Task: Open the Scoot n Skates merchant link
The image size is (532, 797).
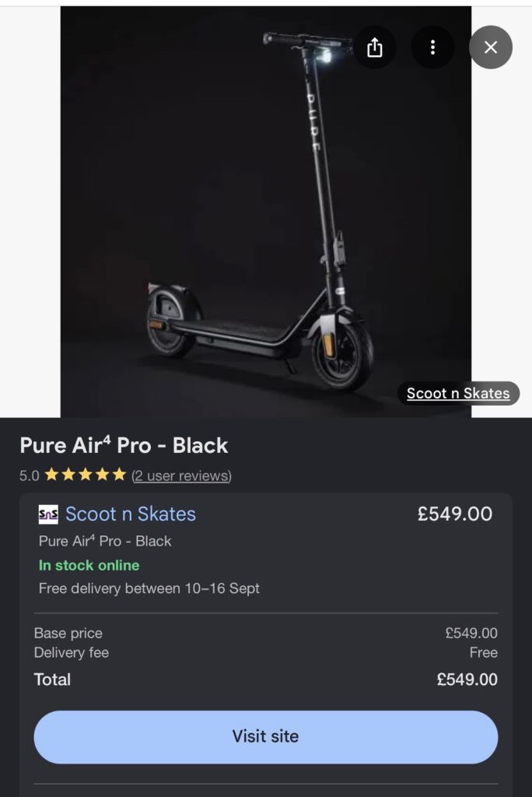Action: tap(131, 514)
